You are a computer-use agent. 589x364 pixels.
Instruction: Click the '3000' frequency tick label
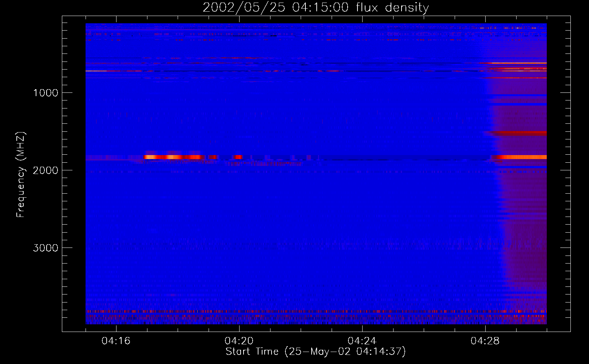(x=46, y=248)
